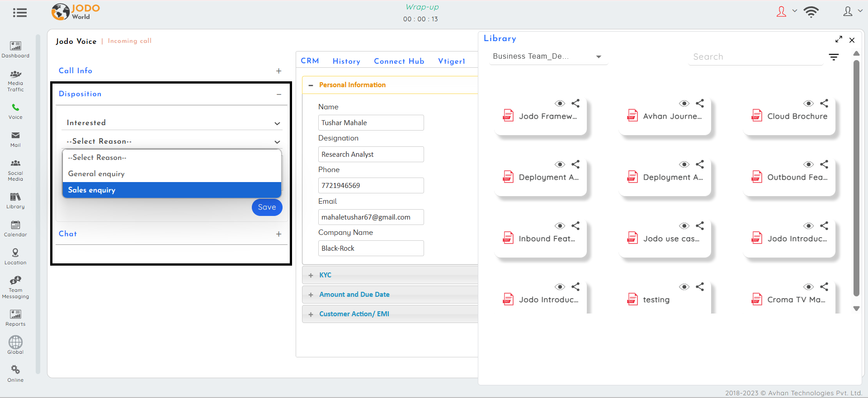Expand the Chat section

click(x=278, y=234)
